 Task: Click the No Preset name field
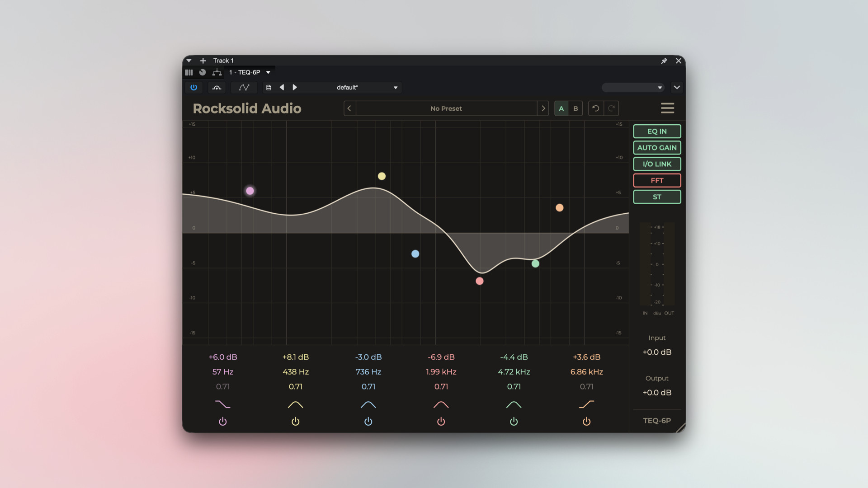(x=446, y=108)
